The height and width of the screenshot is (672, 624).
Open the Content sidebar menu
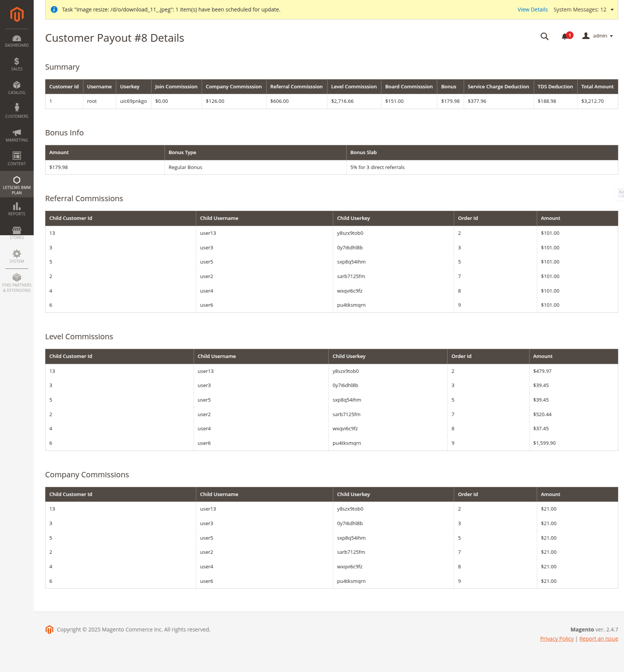(x=16, y=159)
